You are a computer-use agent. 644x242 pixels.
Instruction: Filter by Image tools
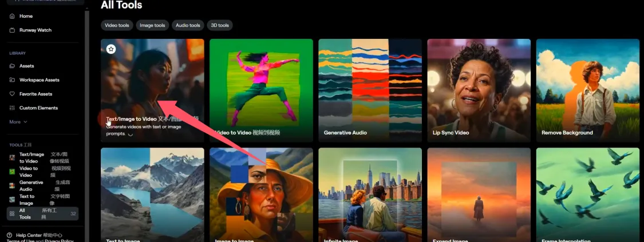click(x=152, y=25)
